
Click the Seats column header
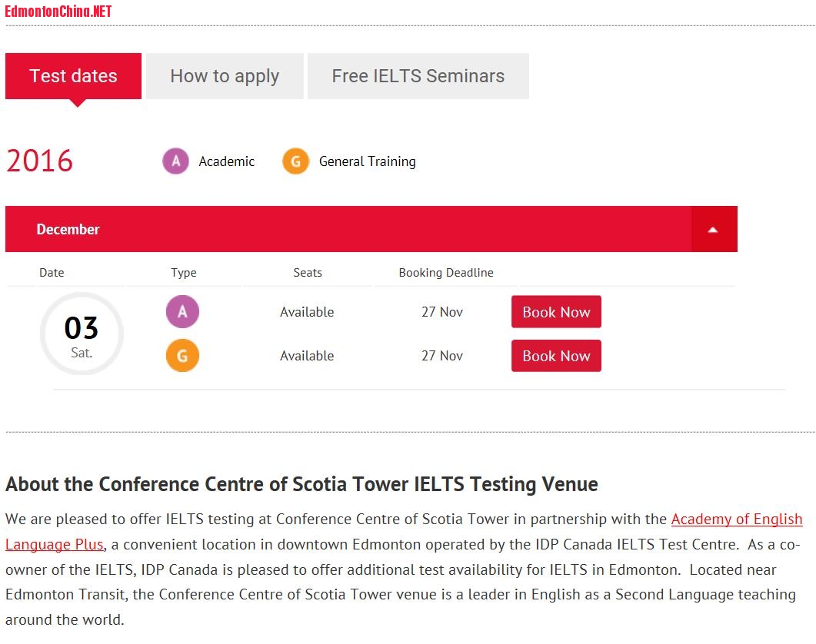tap(308, 273)
